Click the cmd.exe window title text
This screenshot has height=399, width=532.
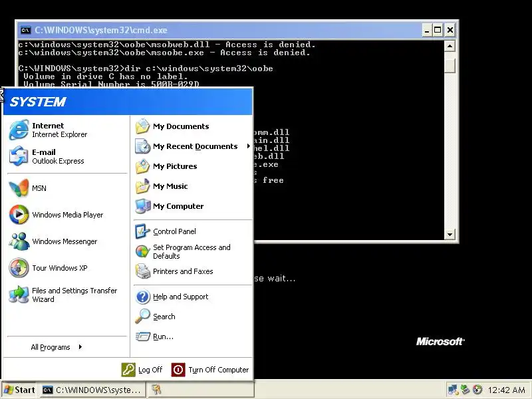pyautogui.click(x=101, y=30)
